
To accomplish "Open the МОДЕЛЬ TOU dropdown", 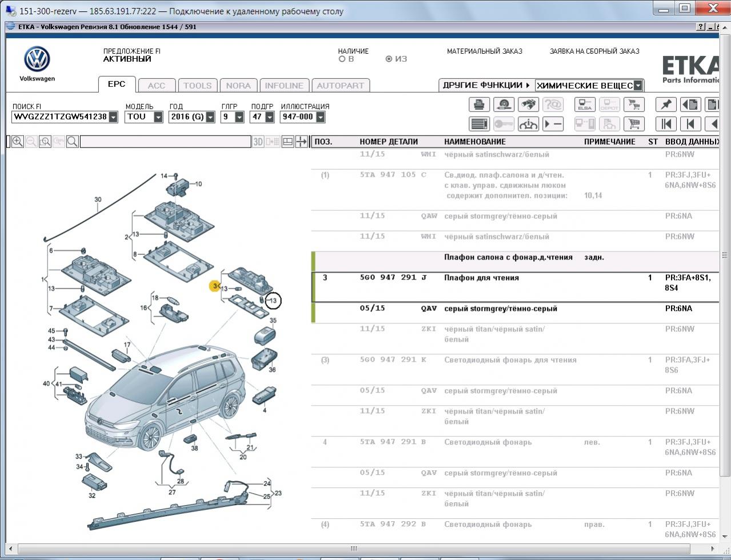I will pos(158,117).
